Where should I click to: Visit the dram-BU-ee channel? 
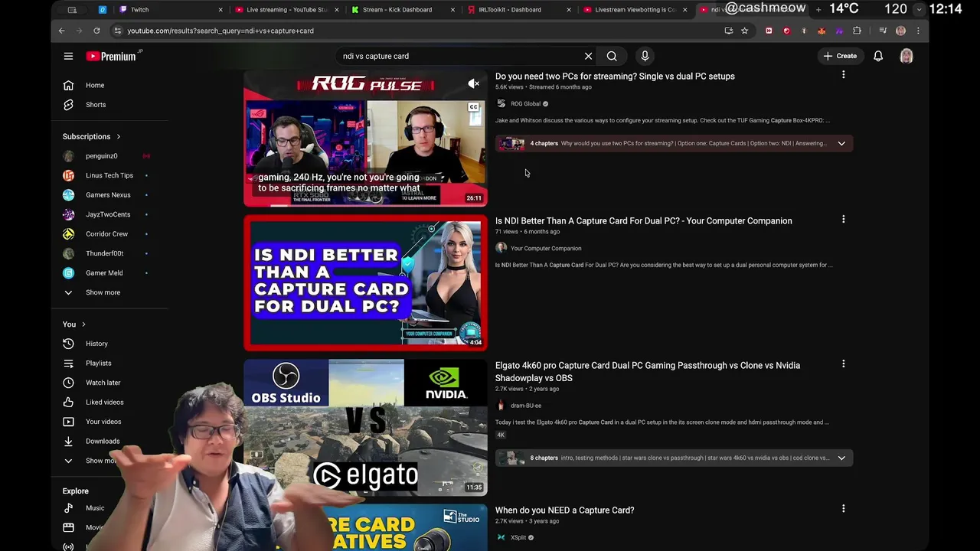click(526, 406)
